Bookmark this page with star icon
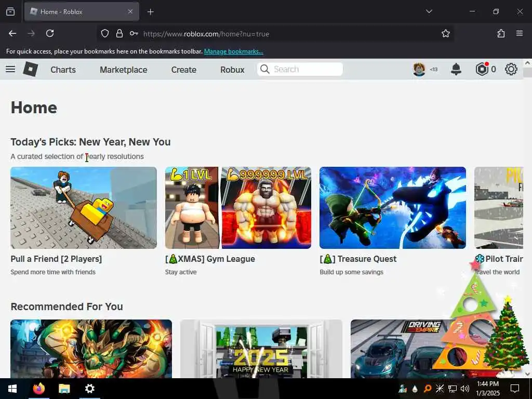Viewport: 532px width, 399px height. tap(445, 33)
